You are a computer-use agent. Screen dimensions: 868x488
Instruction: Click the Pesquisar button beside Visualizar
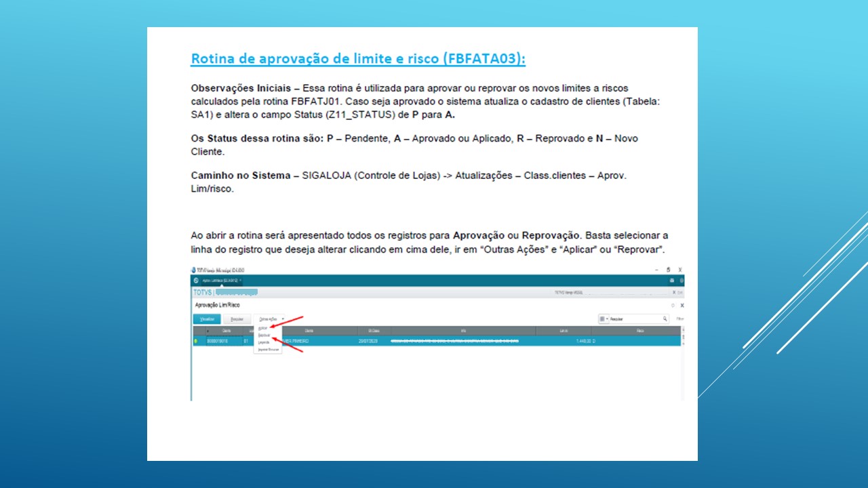pyautogui.click(x=237, y=319)
